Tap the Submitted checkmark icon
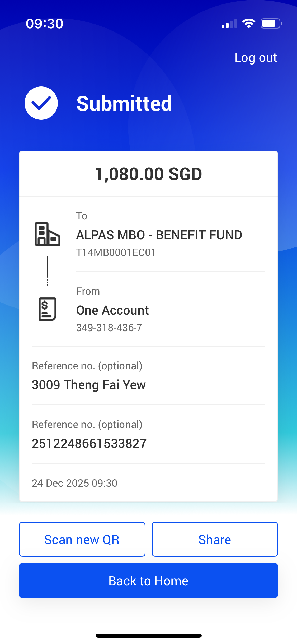Image resolution: width=297 pixels, height=644 pixels. [x=41, y=103]
